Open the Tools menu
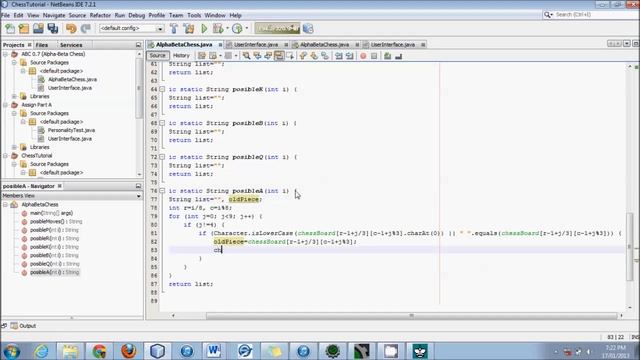 (194, 15)
